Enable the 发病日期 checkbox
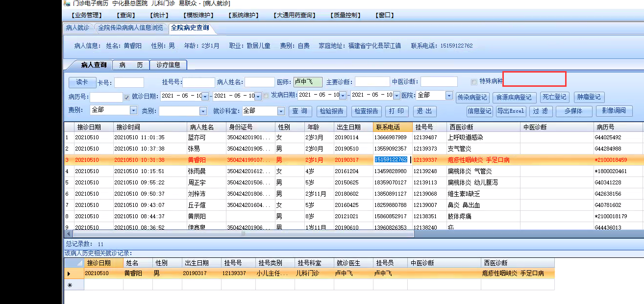 [x=266, y=96]
